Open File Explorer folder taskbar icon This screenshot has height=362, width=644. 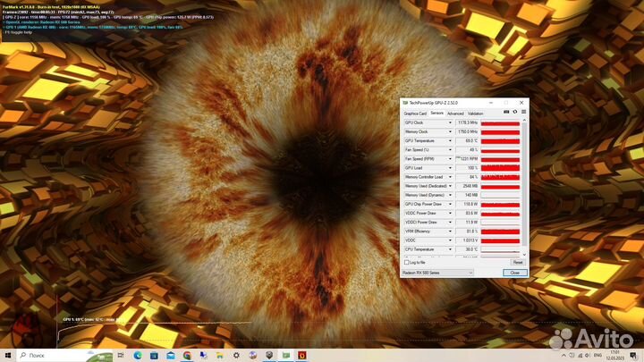(x=220, y=355)
